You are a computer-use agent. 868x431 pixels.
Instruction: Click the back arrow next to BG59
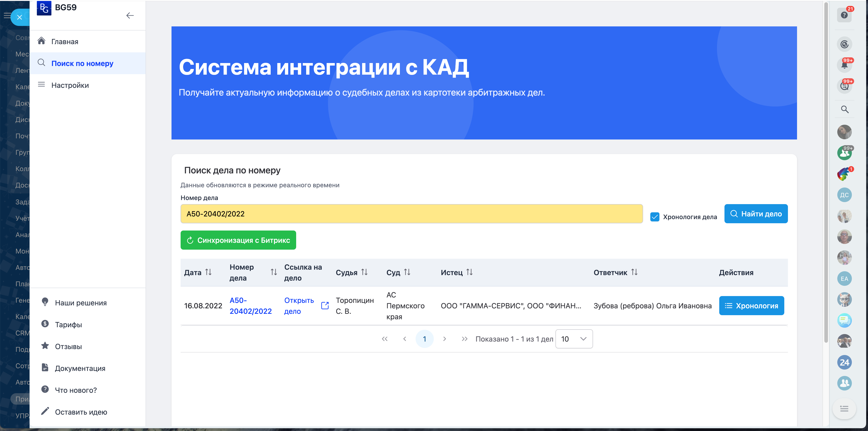pyautogui.click(x=130, y=15)
